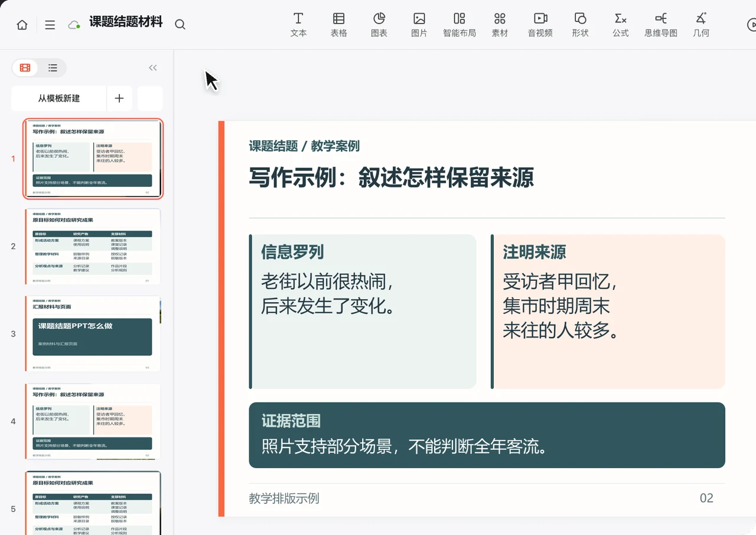Insert a shape (形状)

(x=581, y=25)
